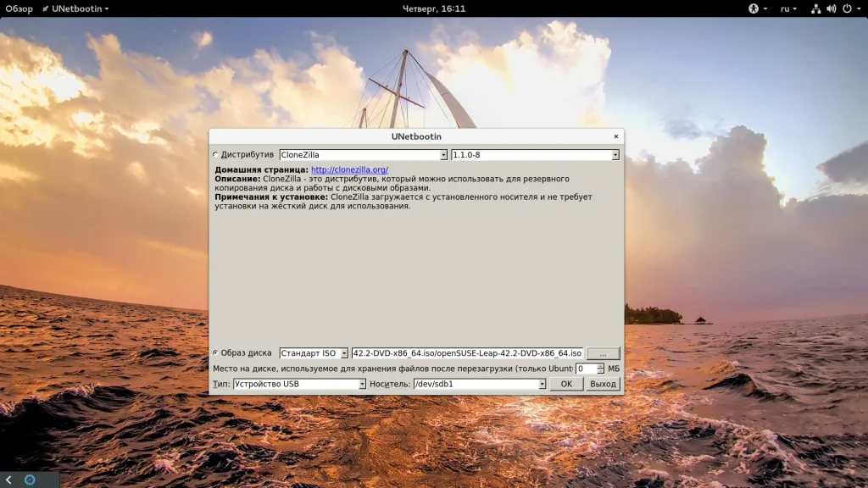Viewport: 868px width, 488px height.
Task: Decrease persistent space with the down arrow
Action: click(x=601, y=371)
